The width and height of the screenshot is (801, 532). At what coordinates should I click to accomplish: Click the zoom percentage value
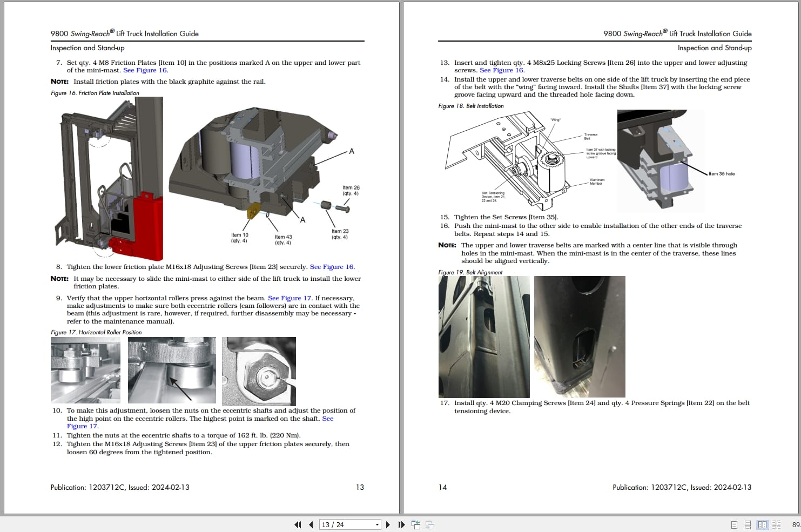[x=796, y=524]
